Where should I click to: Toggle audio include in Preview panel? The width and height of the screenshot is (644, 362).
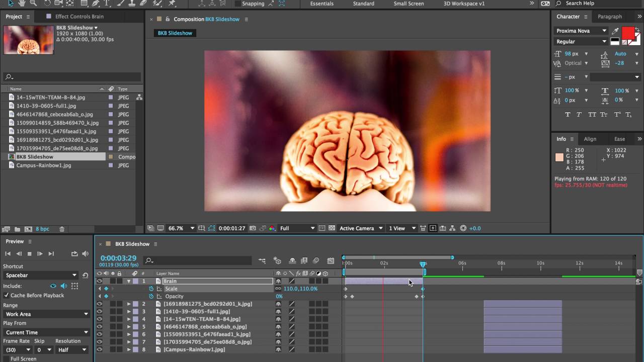tap(64, 286)
